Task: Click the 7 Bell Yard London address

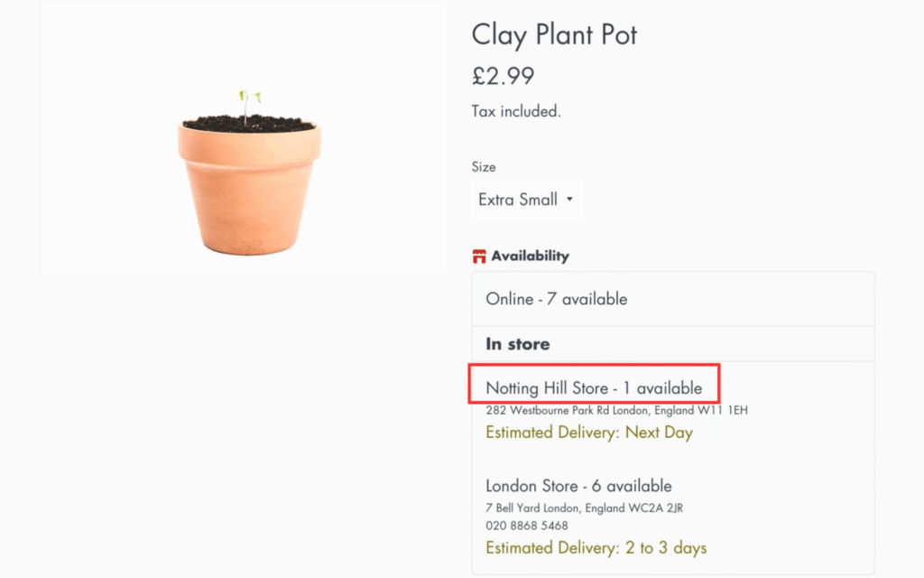Action: tap(584, 508)
